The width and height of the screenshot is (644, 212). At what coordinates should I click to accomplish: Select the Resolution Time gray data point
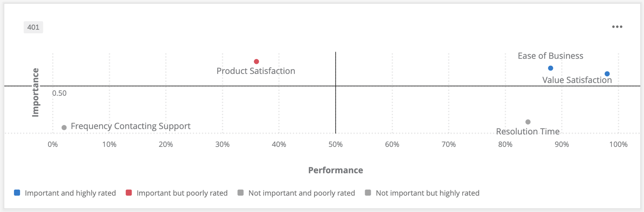pos(528,122)
